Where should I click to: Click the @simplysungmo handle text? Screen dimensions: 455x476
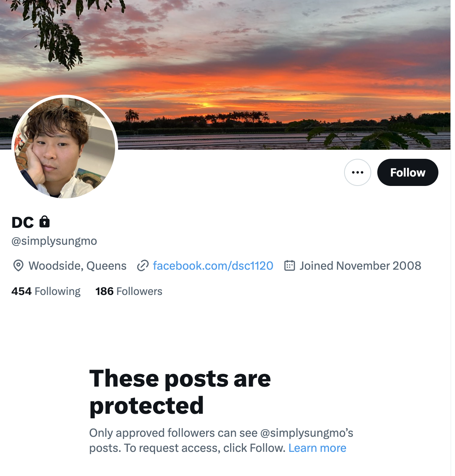pos(54,241)
